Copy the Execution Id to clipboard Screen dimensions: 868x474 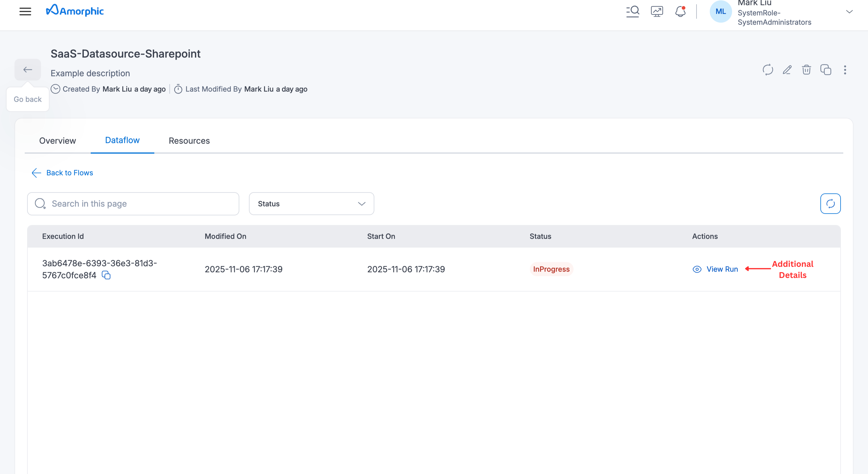106,275
